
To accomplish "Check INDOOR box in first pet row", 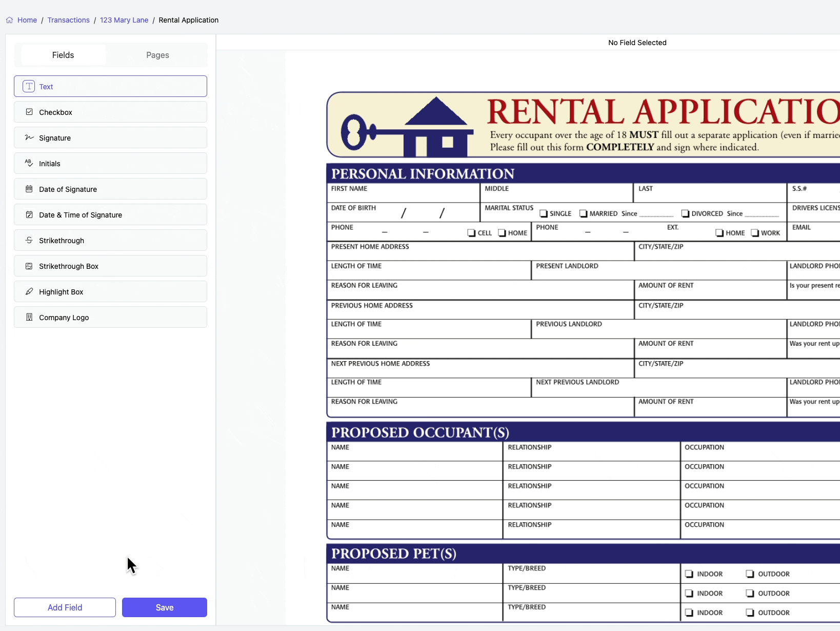I will coord(689,574).
